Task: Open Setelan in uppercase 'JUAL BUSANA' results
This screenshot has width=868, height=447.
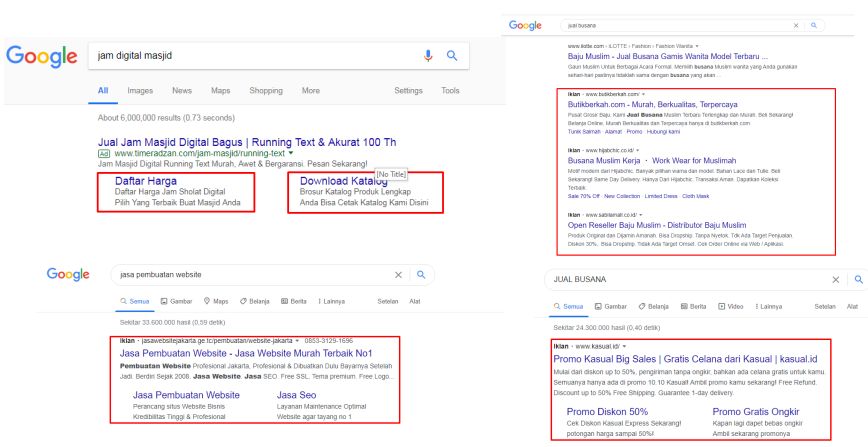Action: 825,306
